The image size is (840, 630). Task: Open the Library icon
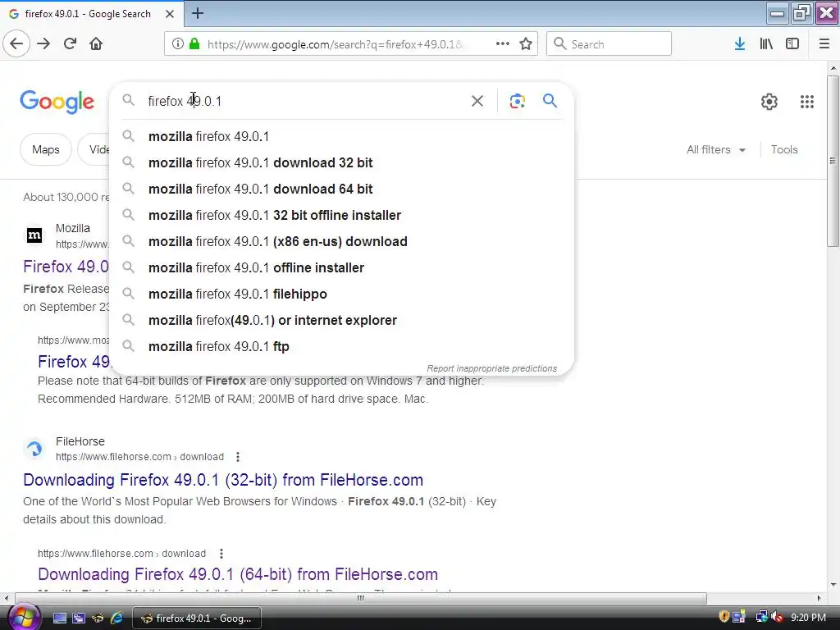point(766,44)
